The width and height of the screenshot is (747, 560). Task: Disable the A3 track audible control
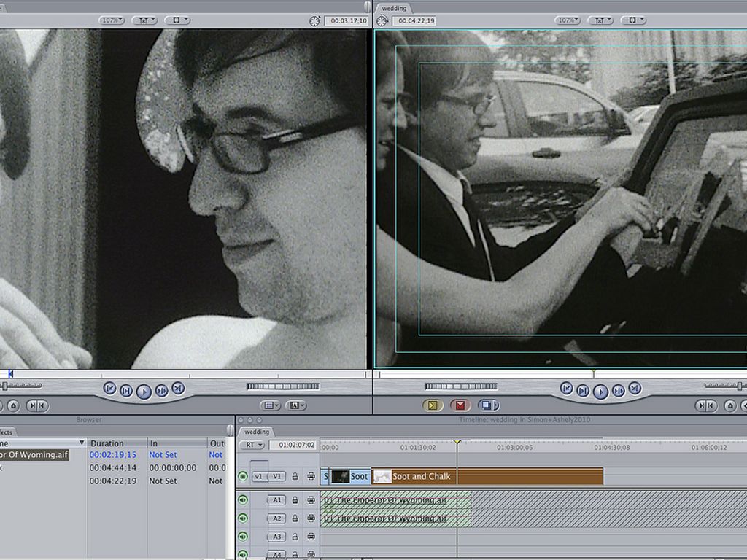coord(243,537)
